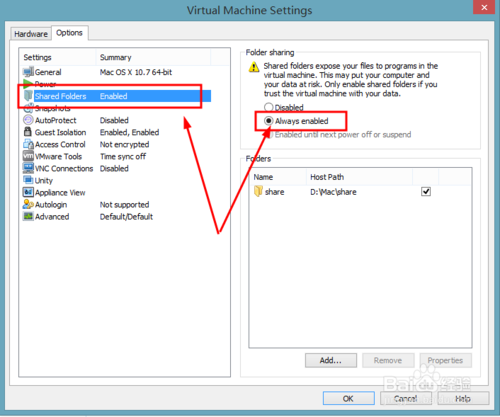Click the Unity icon in settings list
This screenshot has width=500, height=417.
point(28,180)
